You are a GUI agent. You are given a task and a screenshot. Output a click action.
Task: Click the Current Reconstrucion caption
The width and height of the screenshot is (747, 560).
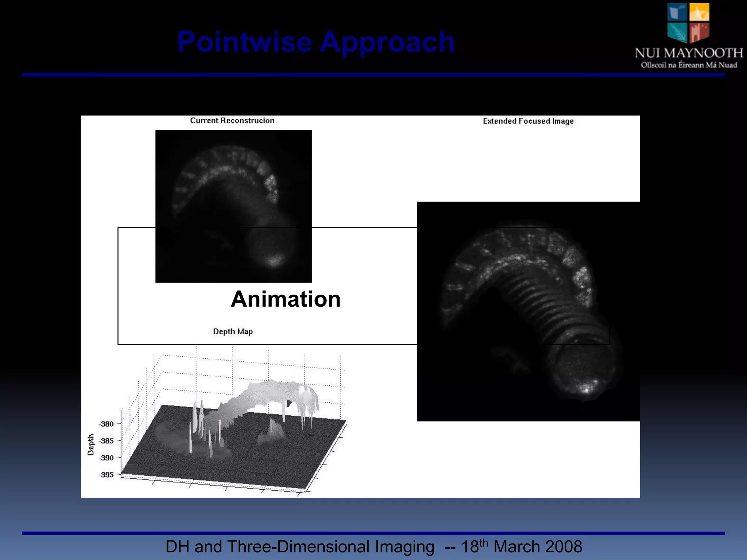click(x=232, y=121)
